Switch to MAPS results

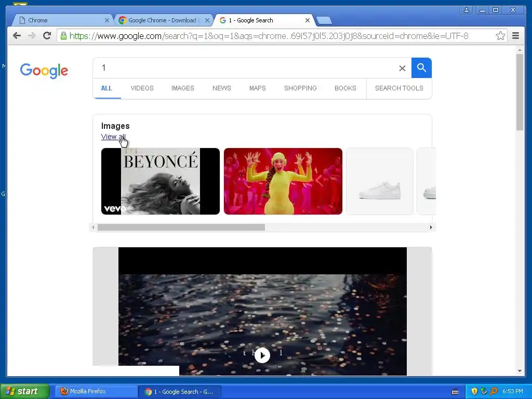pyautogui.click(x=258, y=88)
